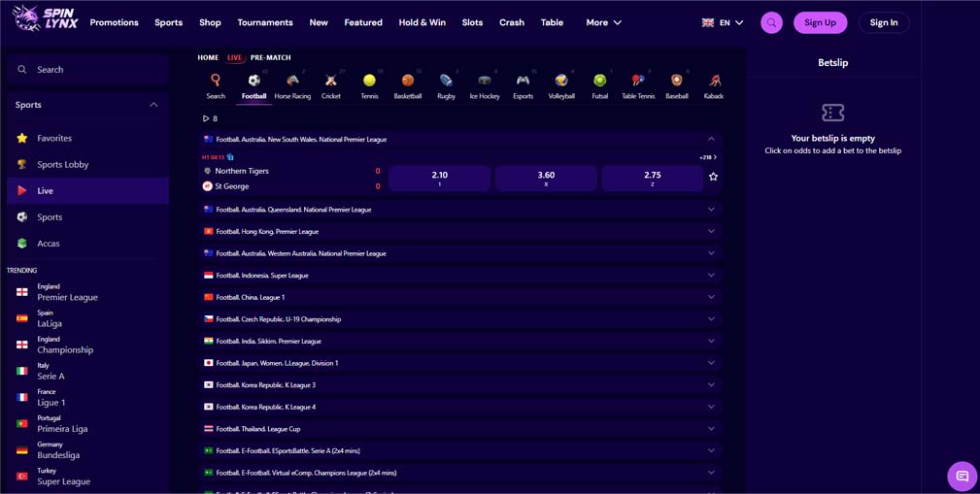The image size is (980, 494).
Task: Open Spain LaLiga trending link
Action: (40, 318)
